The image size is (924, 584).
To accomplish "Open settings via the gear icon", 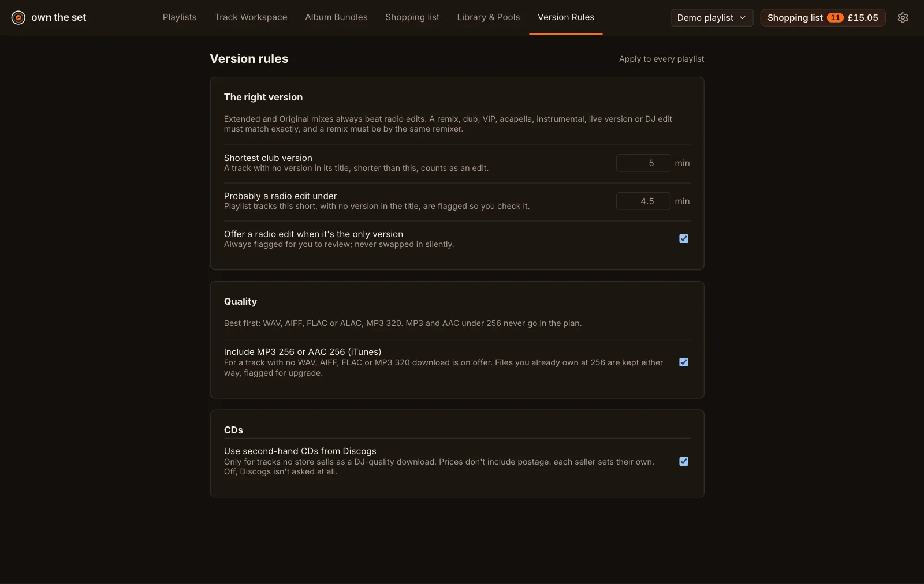I will pos(903,17).
